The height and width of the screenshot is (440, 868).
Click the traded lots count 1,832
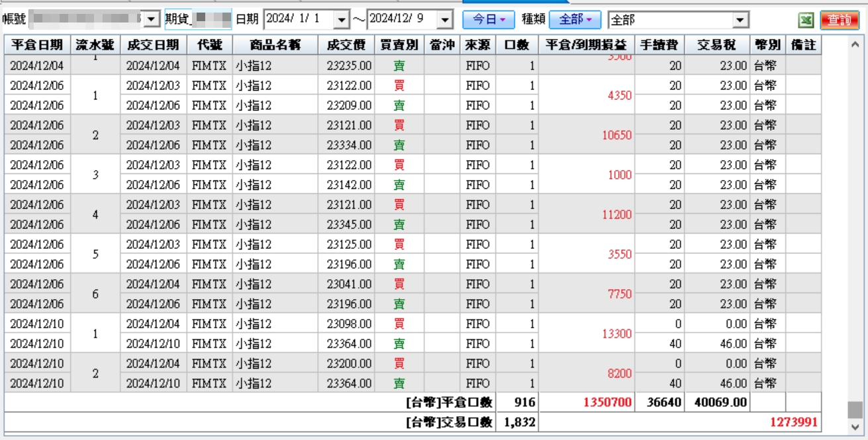point(520,422)
